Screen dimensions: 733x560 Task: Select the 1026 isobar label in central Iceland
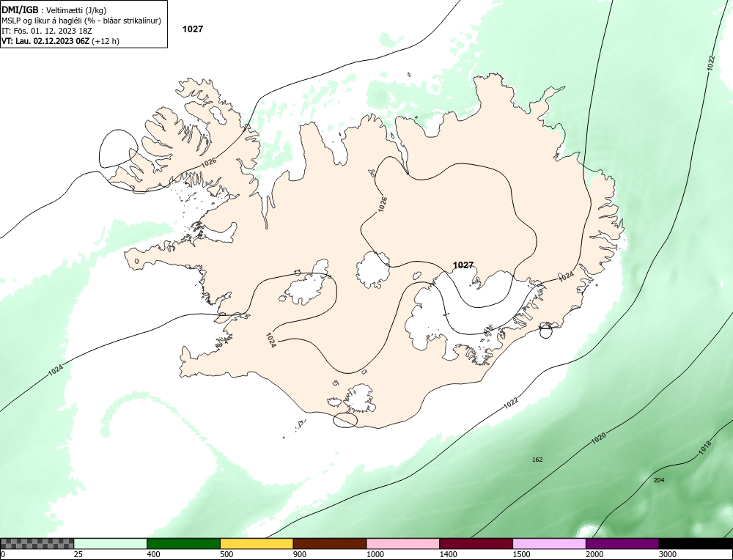(383, 205)
